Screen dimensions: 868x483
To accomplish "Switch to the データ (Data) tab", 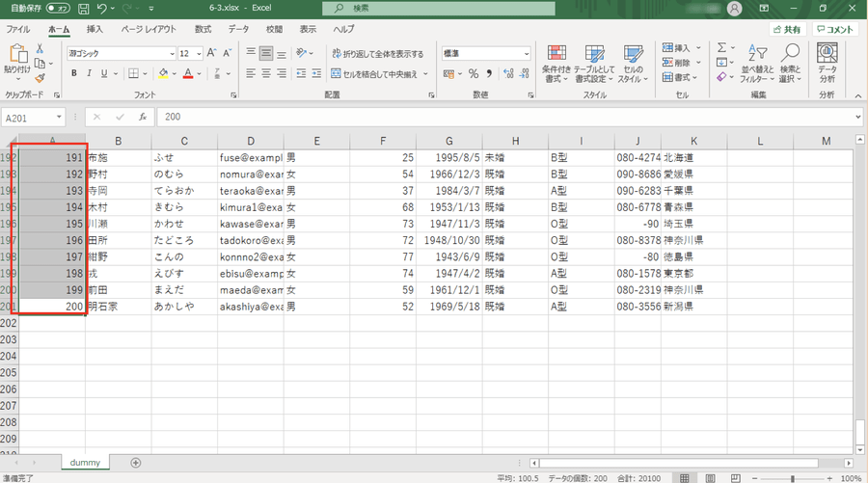I will 238,30.
